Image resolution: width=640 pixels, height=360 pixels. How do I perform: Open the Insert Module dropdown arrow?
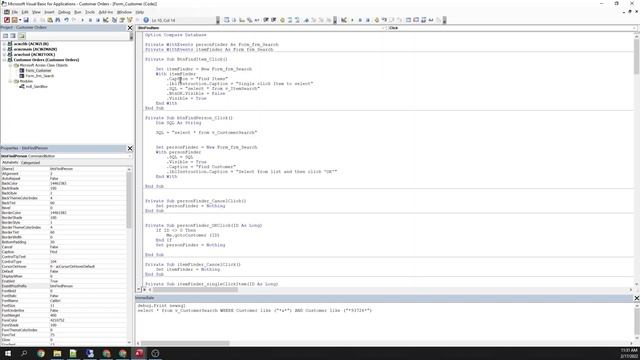[x=20, y=20]
